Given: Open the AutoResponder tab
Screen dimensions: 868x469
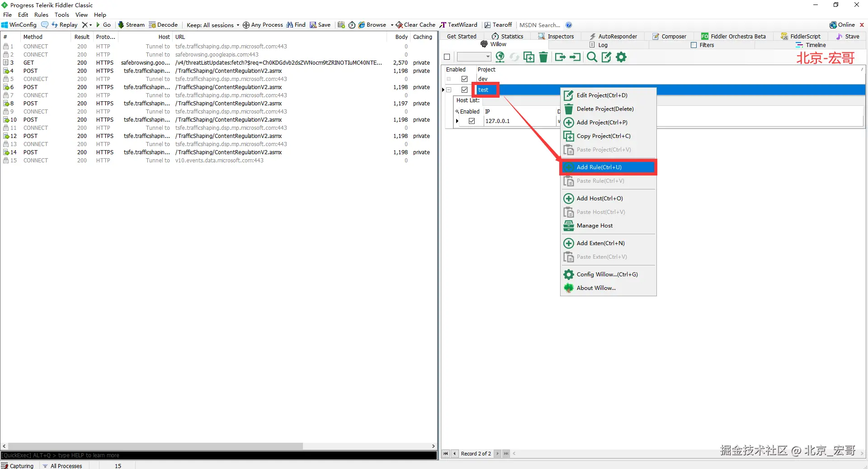Looking at the screenshot, I should [613, 36].
